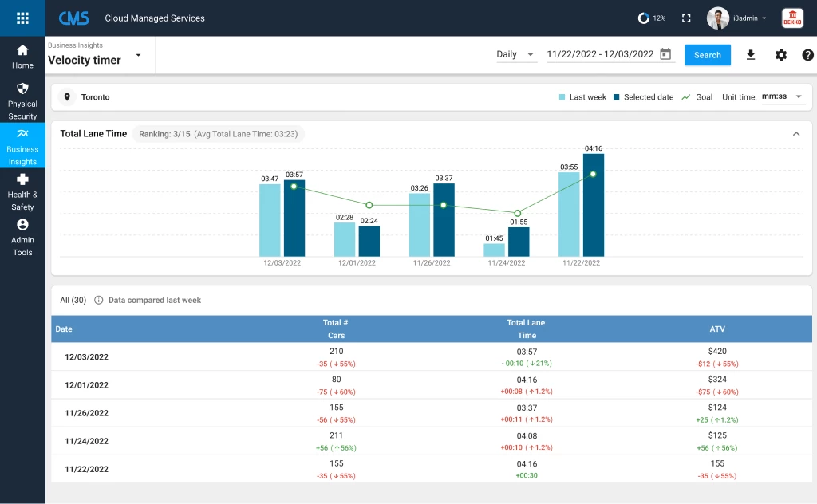
Task: Switch to Business Insights in the sidebar
Action: (x=22, y=146)
